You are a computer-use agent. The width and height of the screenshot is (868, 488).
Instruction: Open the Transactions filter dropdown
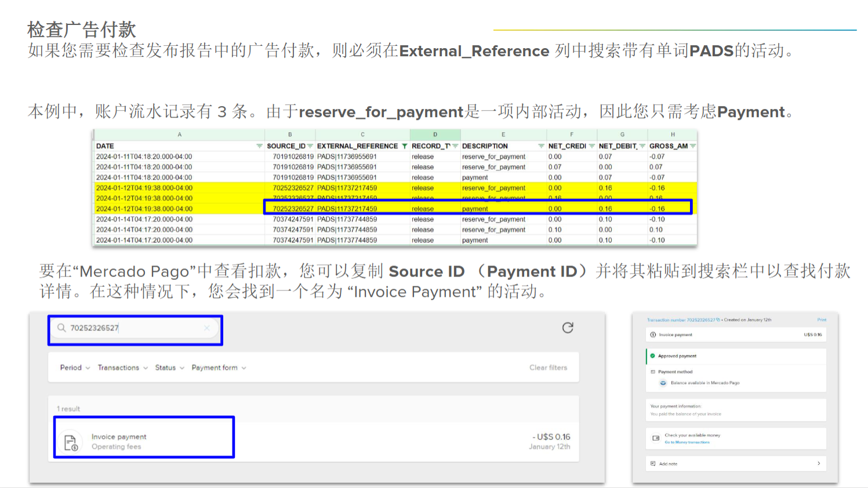pyautogui.click(x=122, y=367)
